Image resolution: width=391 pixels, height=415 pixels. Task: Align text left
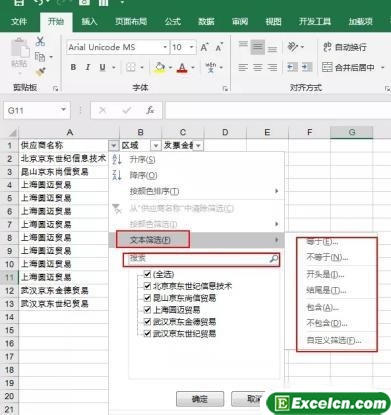tap(243, 68)
